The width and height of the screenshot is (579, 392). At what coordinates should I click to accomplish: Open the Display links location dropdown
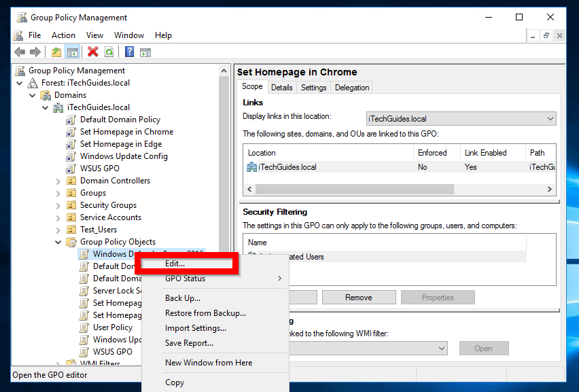[x=461, y=119]
